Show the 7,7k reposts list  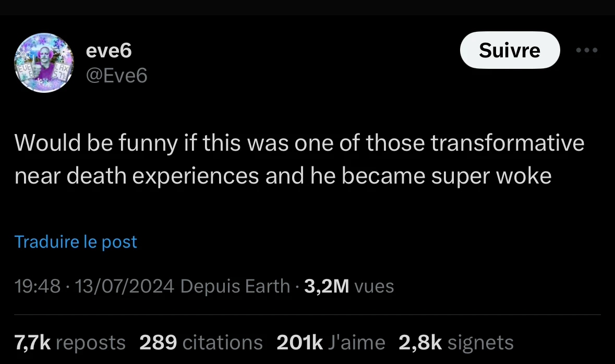pos(70,343)
